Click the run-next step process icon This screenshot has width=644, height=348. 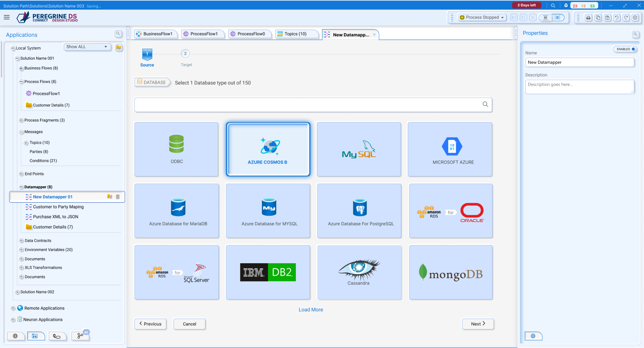click(514, 18)
